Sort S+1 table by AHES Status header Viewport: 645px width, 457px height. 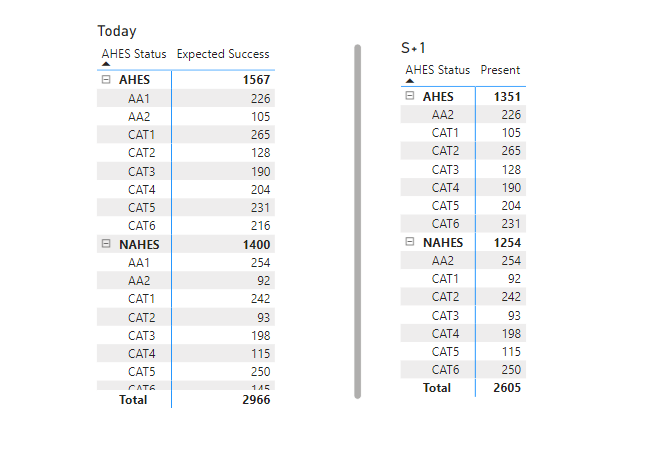point(438,70)
